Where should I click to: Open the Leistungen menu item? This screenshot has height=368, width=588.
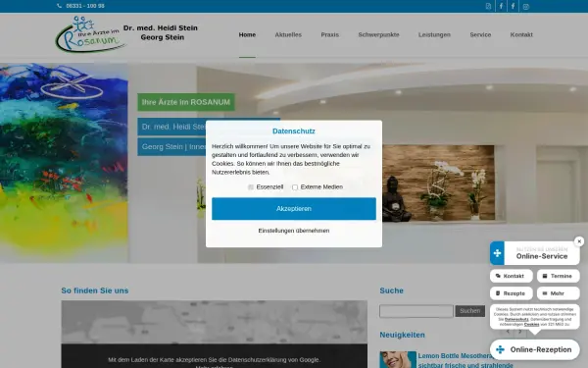coord(434,34)
